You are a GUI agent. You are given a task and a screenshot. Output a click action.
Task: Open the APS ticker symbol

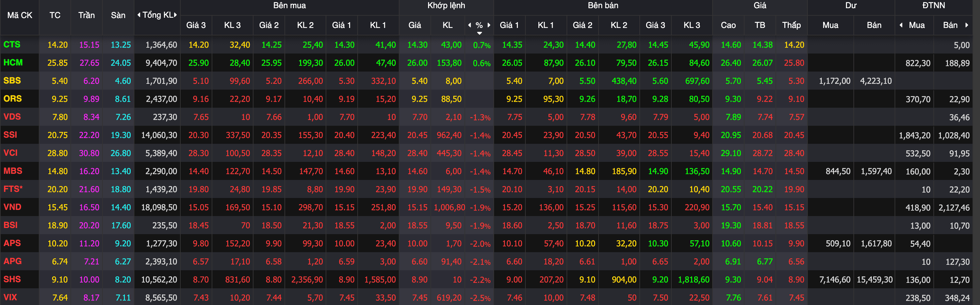[x=12, y=243]
